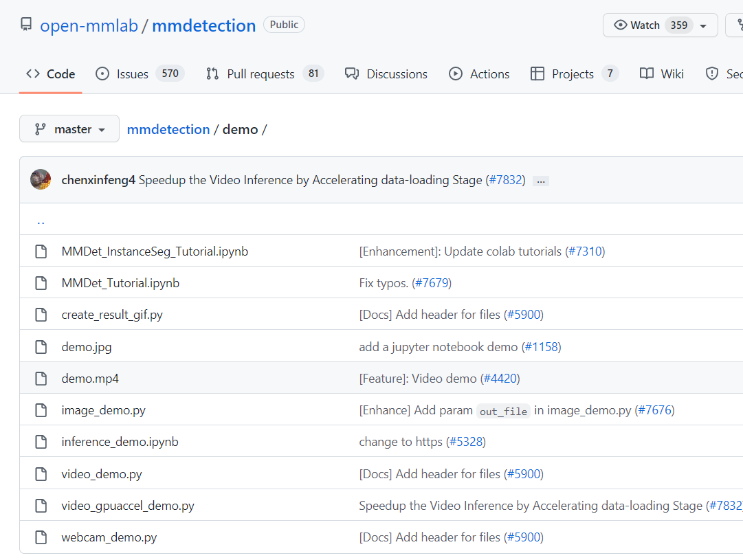Click the Wiki book icon
The height and width of the screenshot is (560, 743).
pos(647,74)
